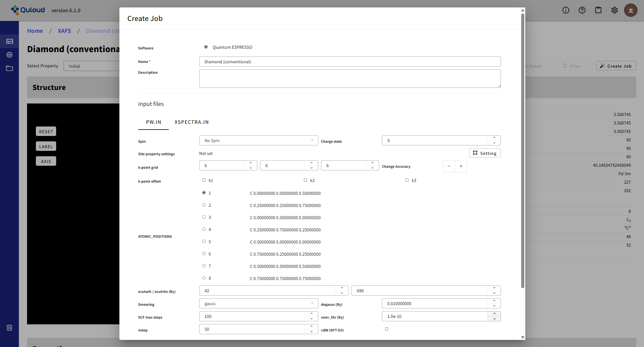Open the dashboard panel in the sidebar
644x347 pixels.
[9, 41]
